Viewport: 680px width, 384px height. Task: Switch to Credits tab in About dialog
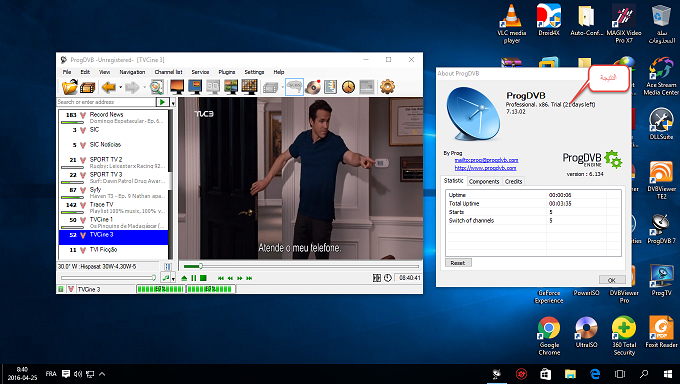click(513, 181)
